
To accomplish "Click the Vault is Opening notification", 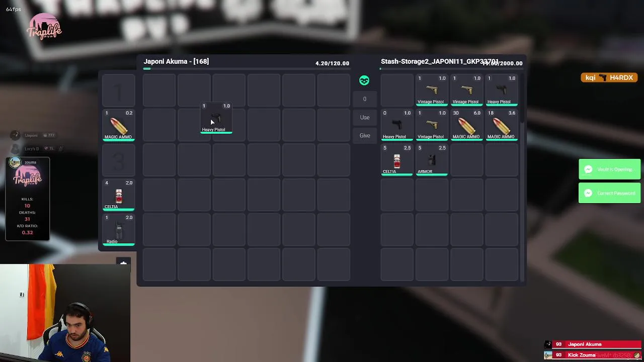I will coord(609,169).
